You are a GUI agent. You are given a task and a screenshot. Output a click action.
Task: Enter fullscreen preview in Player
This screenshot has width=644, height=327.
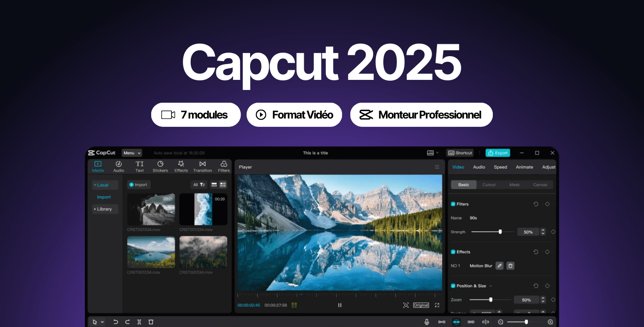click(437, 305)
